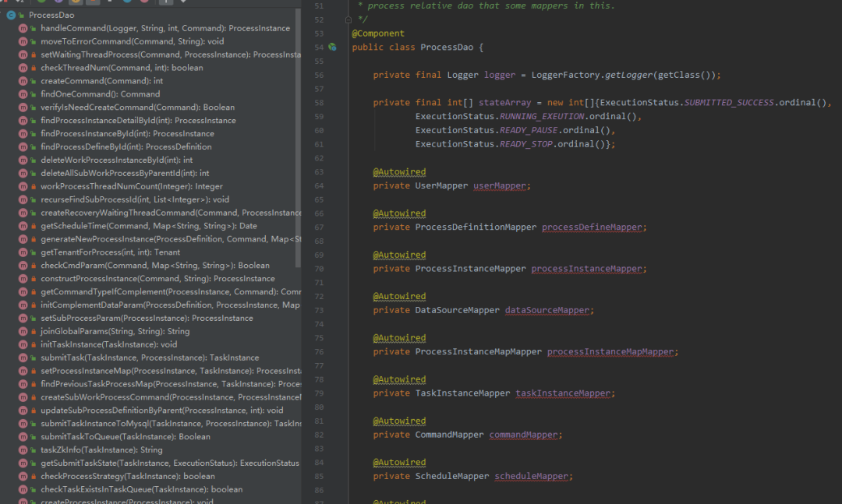Click the private lock icon of getScheduleTime

34,226
